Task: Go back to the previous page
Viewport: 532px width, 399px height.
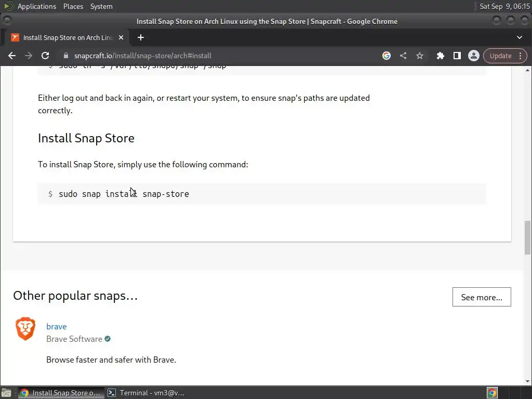Action: pyautogui.click(x=12, y=56)
